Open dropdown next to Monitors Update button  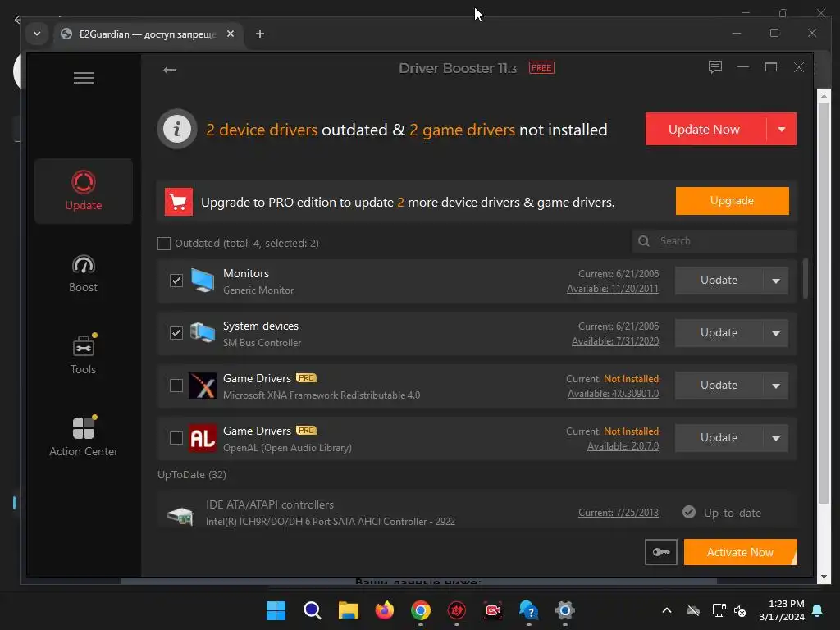pyautogui.click(x=776, y=281)
